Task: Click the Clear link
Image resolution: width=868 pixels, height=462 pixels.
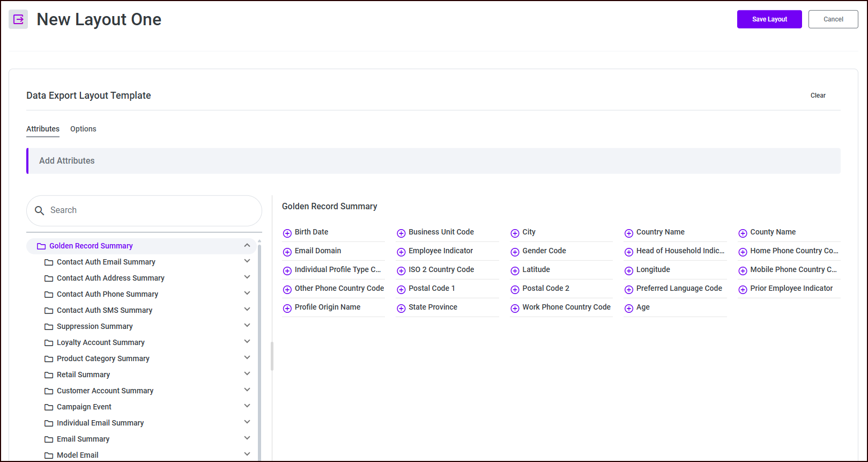Action: point(818,96)
